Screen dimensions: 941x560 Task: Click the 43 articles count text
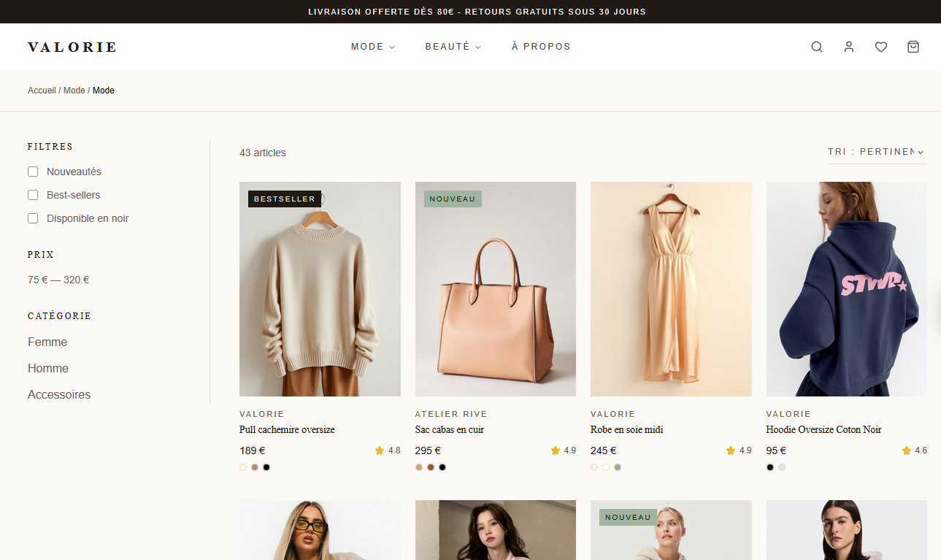click(x=263, y=153)
